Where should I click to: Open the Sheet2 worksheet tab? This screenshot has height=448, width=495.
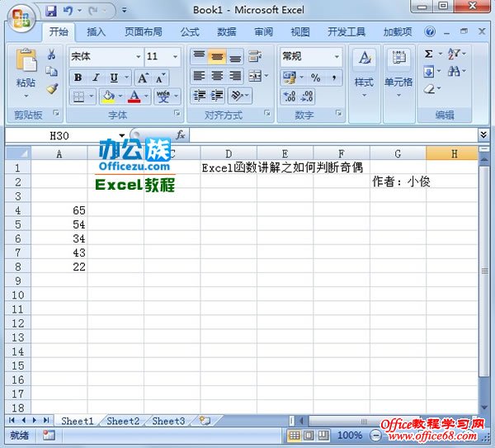click(x=123, y=421)
